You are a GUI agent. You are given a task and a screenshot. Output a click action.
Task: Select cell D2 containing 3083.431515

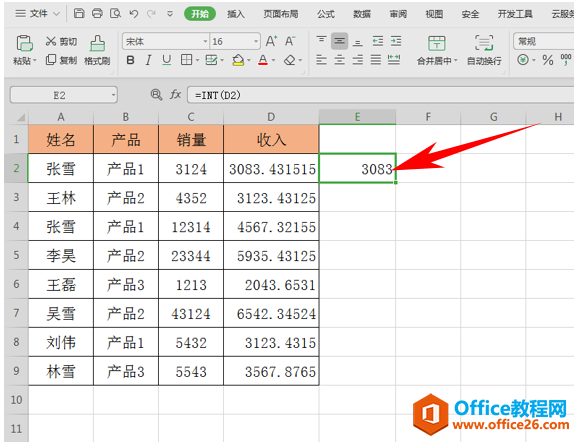pos(271,168)
